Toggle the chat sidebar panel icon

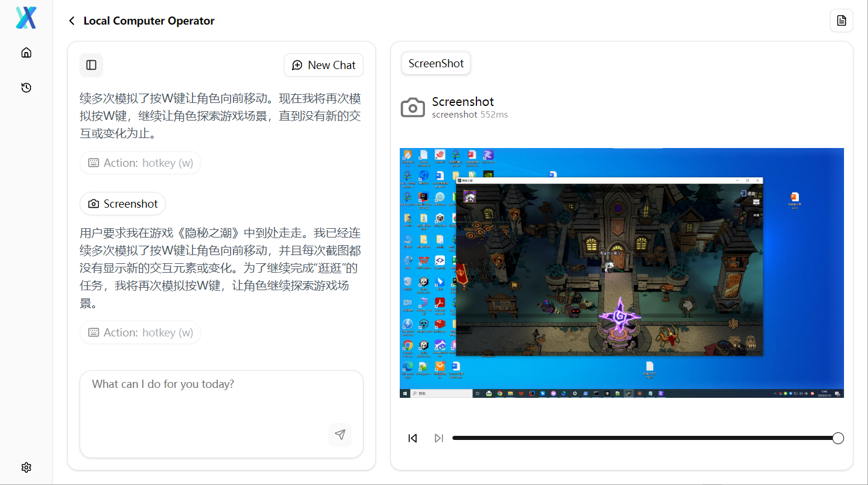tap(91, 65)
